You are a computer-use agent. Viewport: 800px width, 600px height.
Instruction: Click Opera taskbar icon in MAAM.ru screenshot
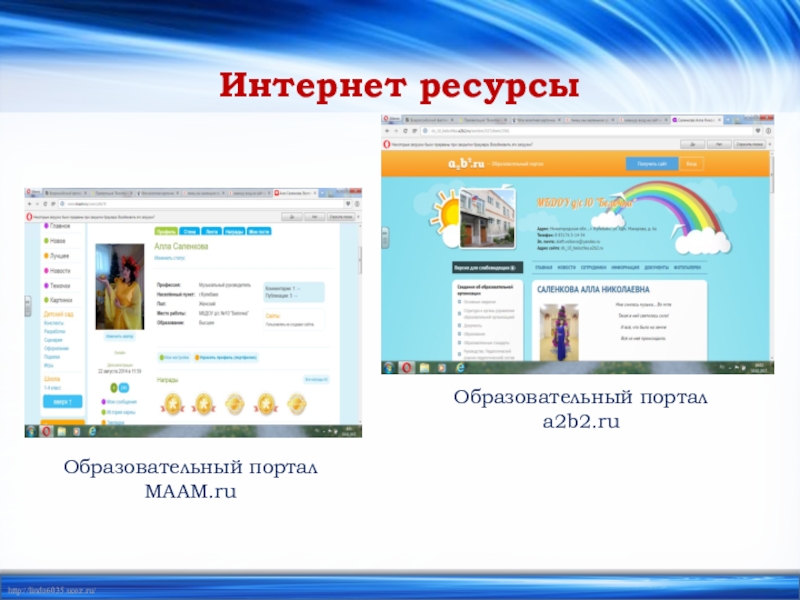pyautogui.click(x=46, y=431)
